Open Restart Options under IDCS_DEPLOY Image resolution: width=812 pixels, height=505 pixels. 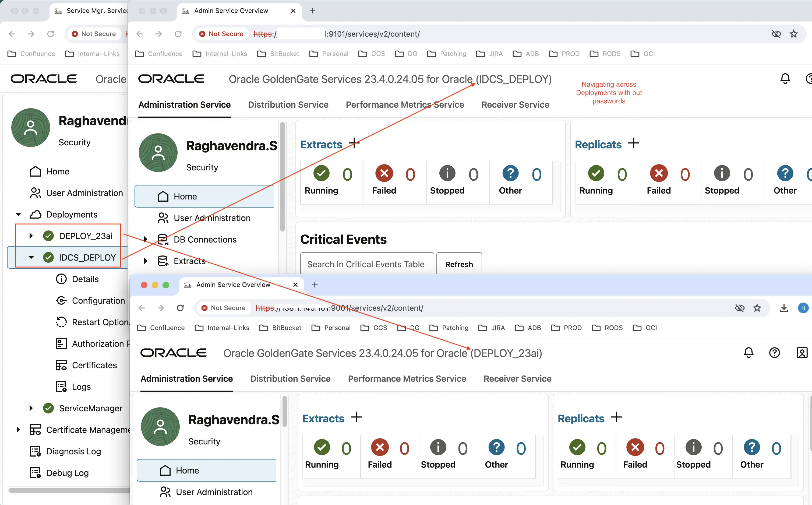tap(100, 322)
